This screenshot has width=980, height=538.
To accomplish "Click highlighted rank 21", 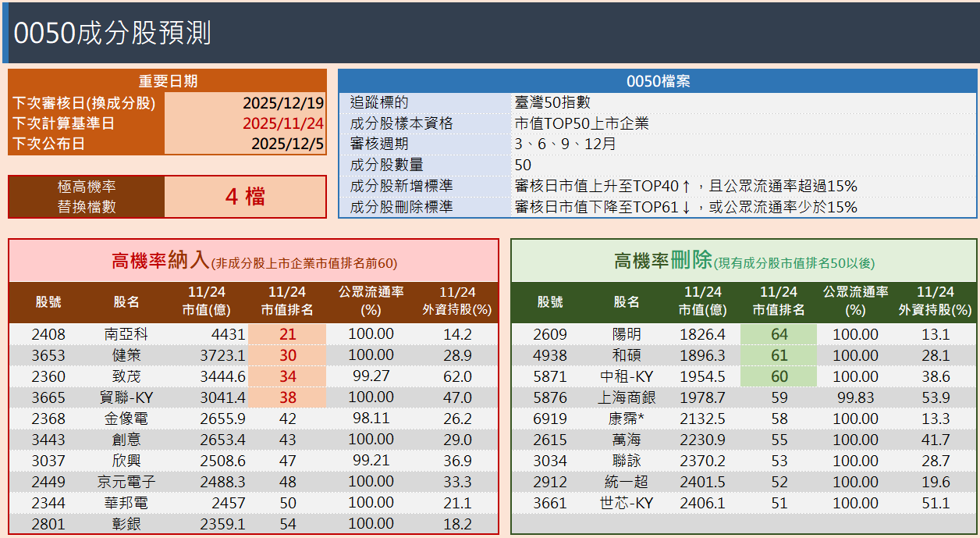I will coord(287,334).
